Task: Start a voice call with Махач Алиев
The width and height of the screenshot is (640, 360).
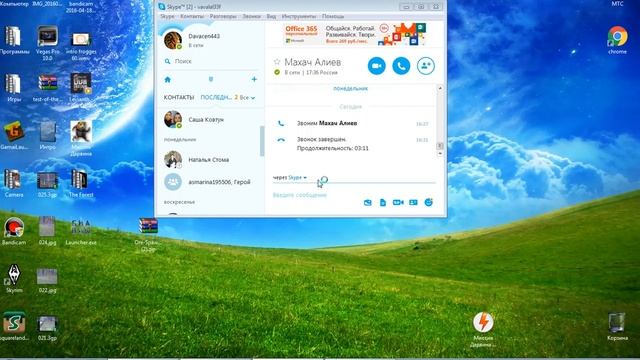Action: point(401,66)
